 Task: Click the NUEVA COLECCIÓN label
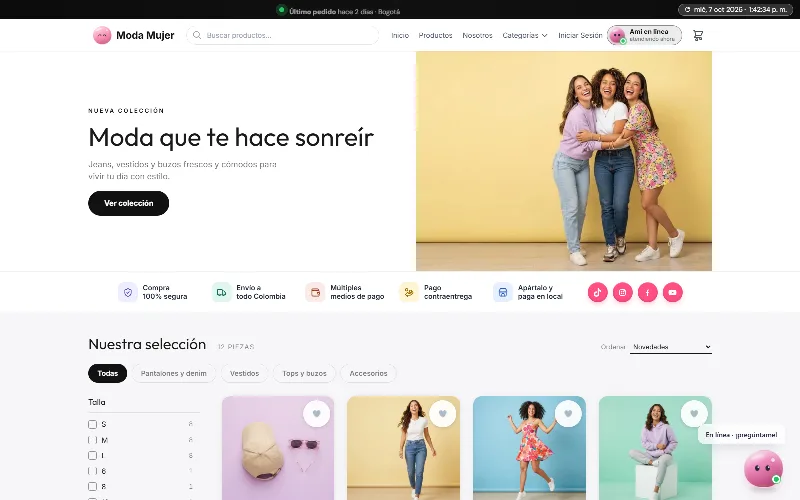coord(126,111)
